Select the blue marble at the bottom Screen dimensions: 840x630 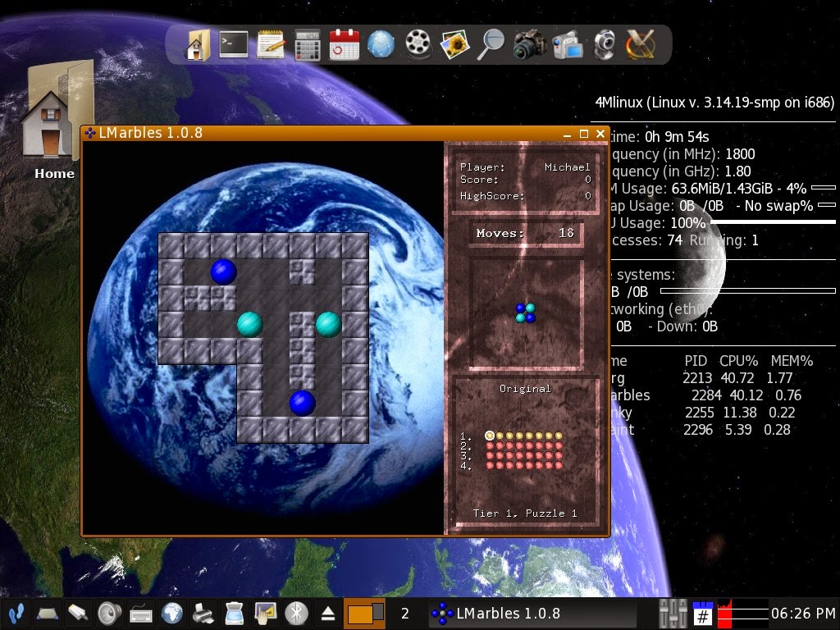coord(303,403)
